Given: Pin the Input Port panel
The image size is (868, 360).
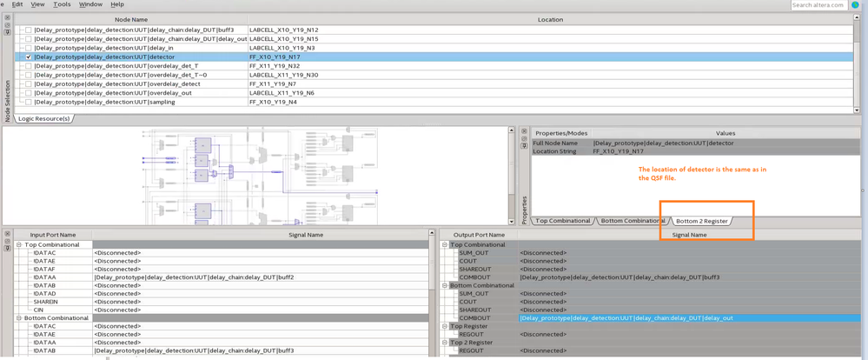Looking at the screenshot, I should pos(7,248).
